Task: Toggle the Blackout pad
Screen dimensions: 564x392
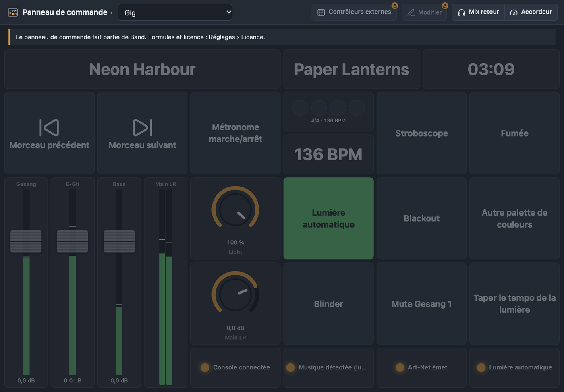Action: (421, 218)
